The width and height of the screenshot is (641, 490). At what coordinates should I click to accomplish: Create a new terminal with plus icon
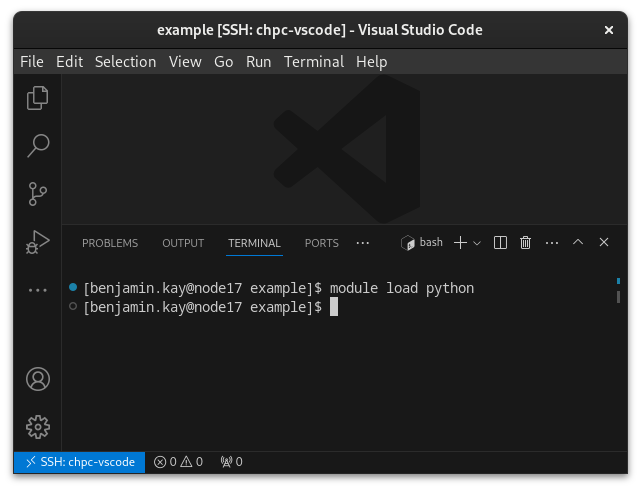(460, 242)
